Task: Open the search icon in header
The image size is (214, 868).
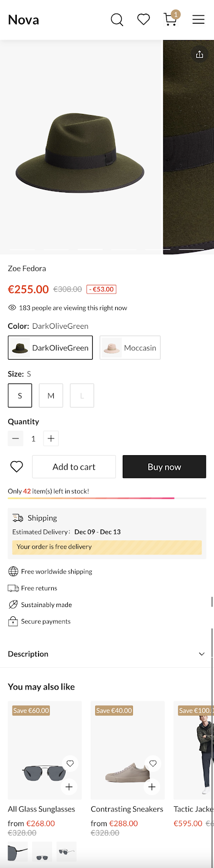Action: (x=117, y=20)
